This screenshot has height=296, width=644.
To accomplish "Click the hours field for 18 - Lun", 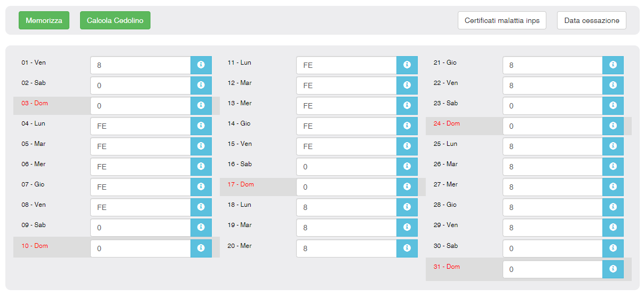I will click(x=346, y=207).
